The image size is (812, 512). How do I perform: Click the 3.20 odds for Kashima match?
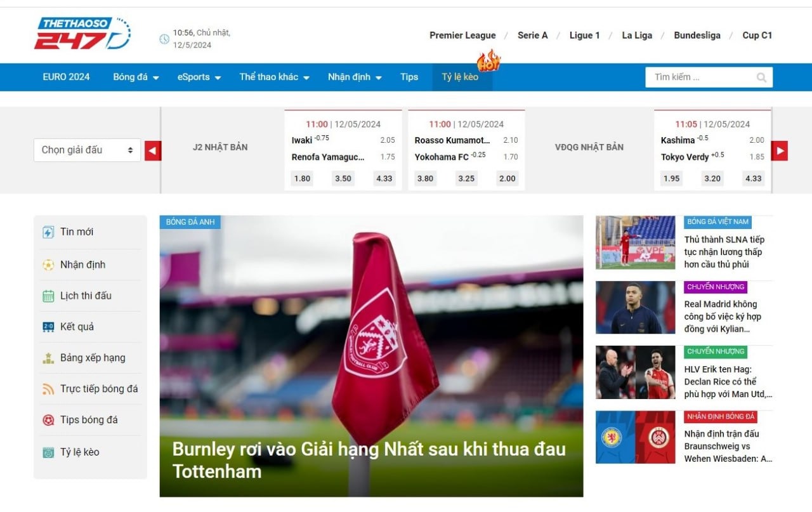click(712, 178)
